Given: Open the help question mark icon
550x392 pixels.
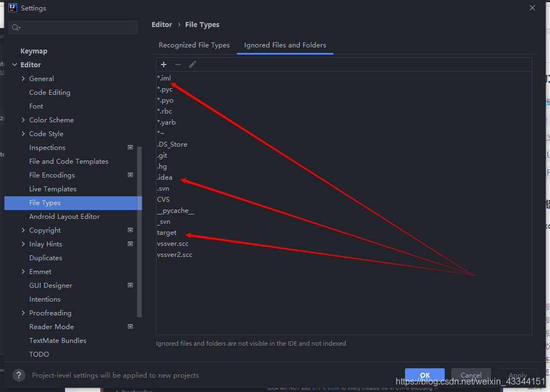Looking at the screenshot, I should coord(19,375).
